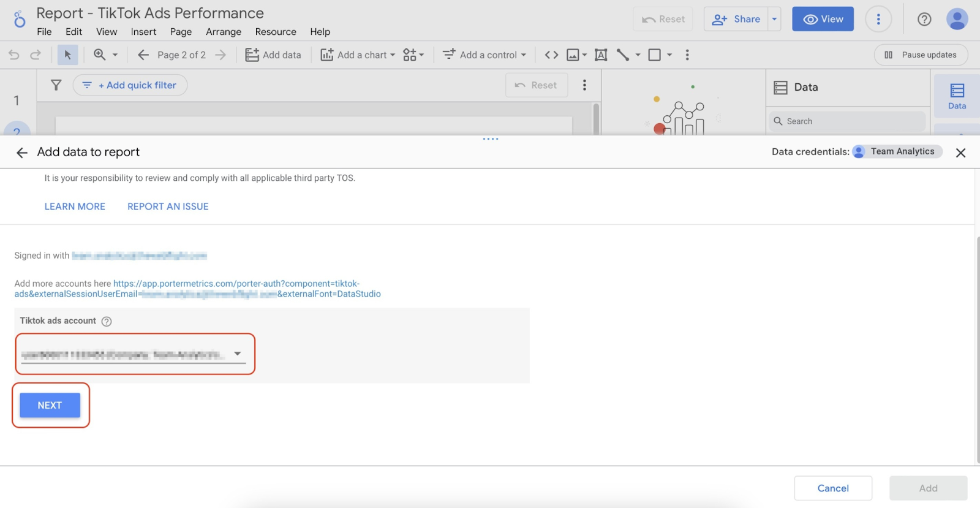Viewport: 980px width, 508px height.
Task: Open the zoom level dropdown arrow
Action: pyautogui.click(x=115, y=55)
